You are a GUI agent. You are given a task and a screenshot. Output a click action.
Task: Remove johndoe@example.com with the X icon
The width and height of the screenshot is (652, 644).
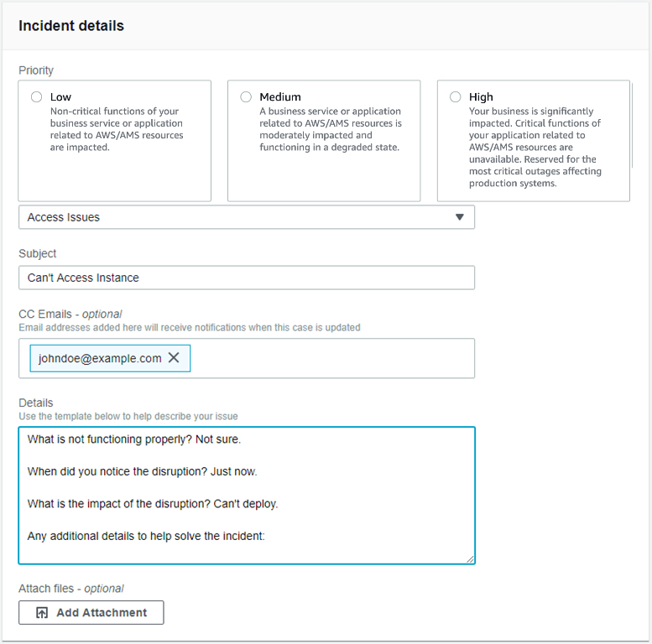point(174,358)
